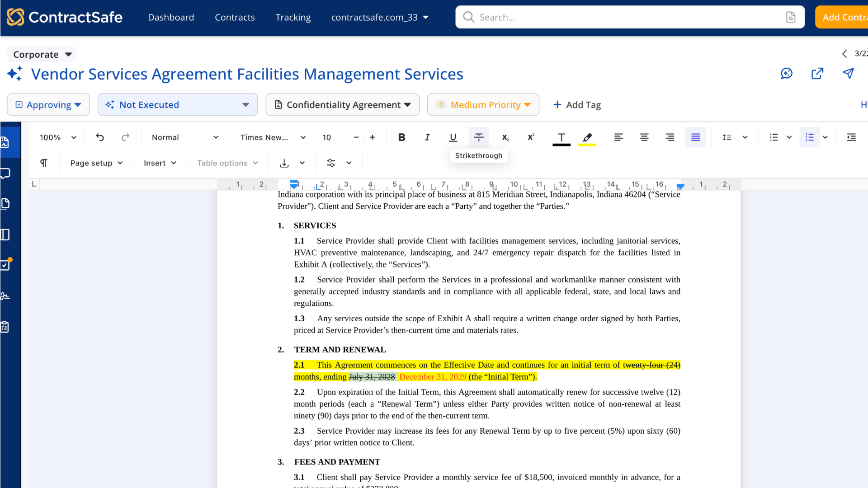Click the signature icon in left sidebar
Image resolution: width=868 pixels, height=488 pixels.
tap(5, 296)
